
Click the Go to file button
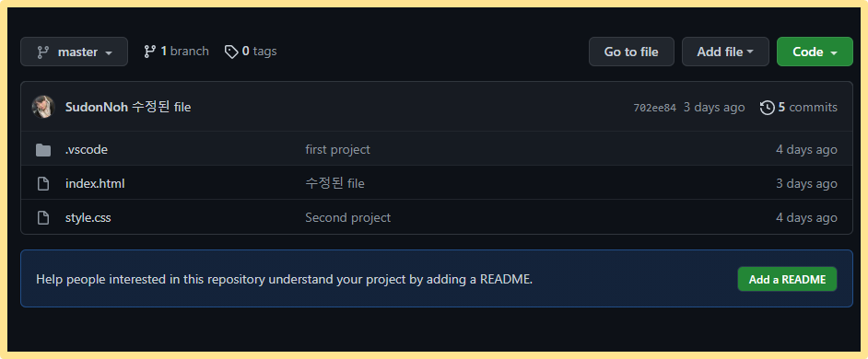point(631,52)
